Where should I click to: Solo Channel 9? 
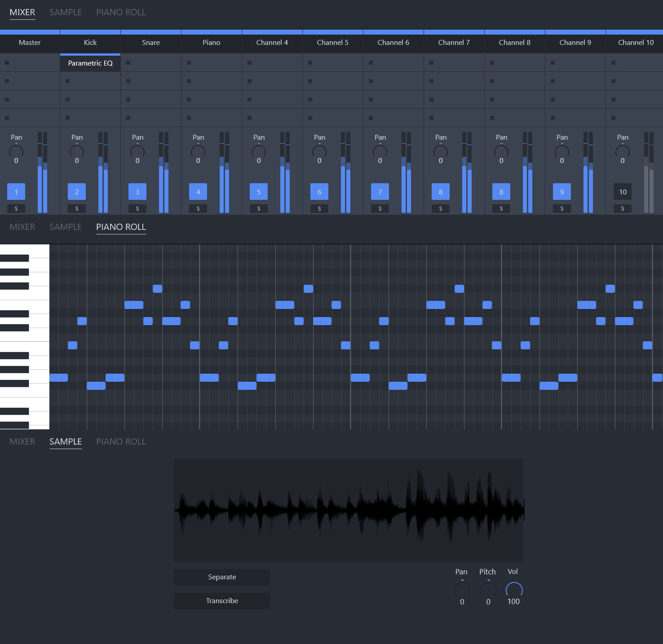point(562,208)
